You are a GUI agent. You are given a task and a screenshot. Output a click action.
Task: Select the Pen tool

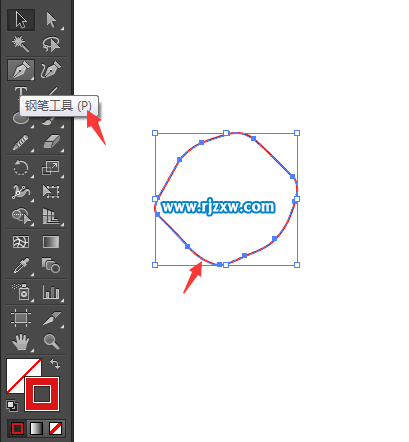click(x=21, y=70)
